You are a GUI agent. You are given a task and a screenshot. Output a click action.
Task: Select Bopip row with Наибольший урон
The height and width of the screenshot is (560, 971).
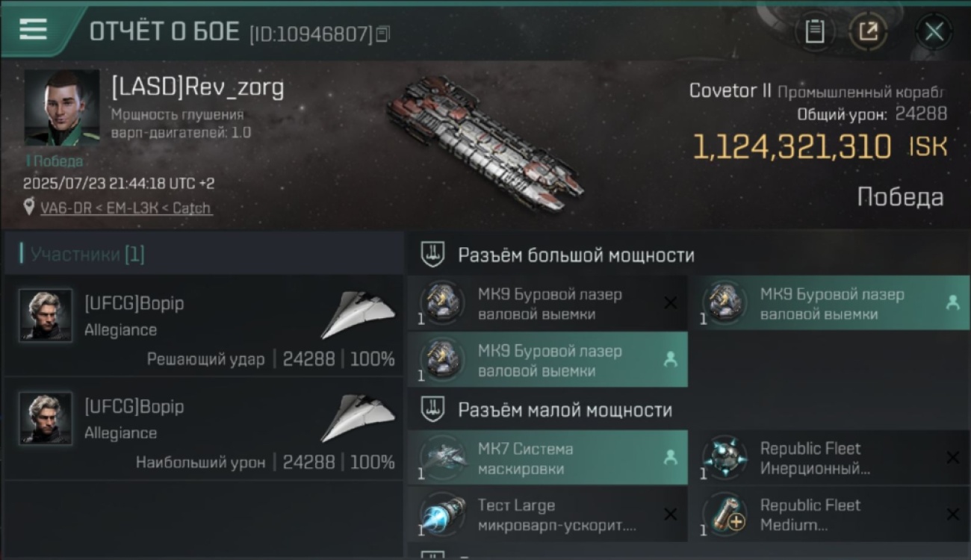tap(204, 429)
